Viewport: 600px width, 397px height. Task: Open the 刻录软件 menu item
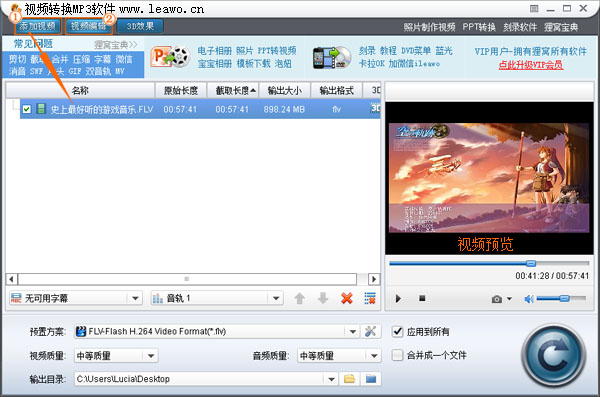pyautogui.click(x=520, y=27)
